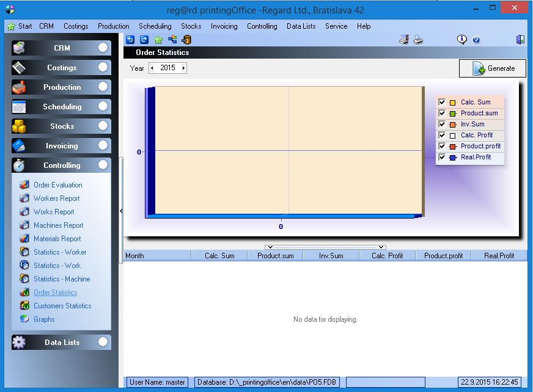Click the green star favorites icon

click(158, 40)
